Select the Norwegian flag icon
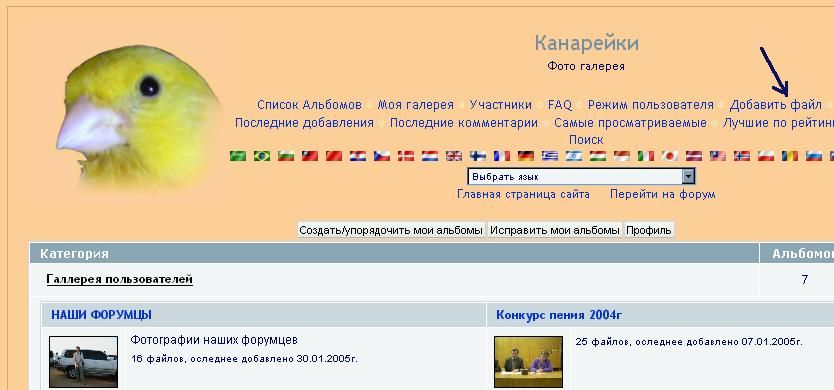The image size is (834, 390). pyautogui.click(x=741, y=156)
